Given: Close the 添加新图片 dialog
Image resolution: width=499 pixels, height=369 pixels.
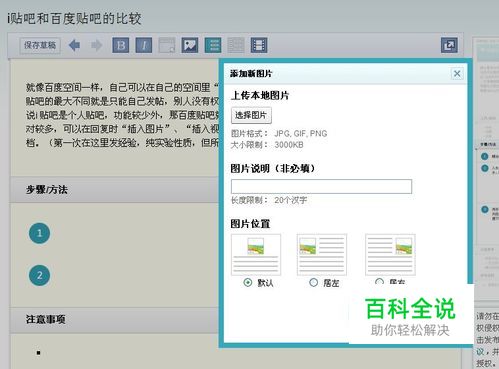Looking at the screenshot, I should (x=457, y=73).
